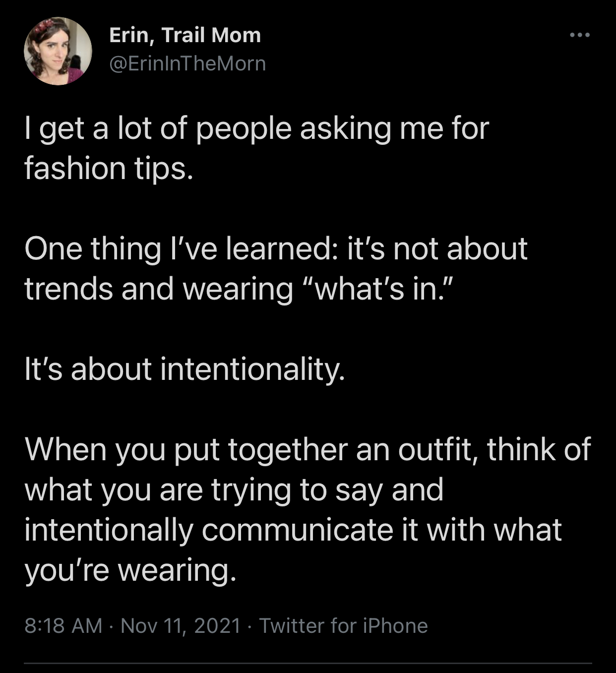This screenshot has height=673, width=616.
Task: Open the three-dot more options menu
Action: pyautogui.click(x=579, y=35)
